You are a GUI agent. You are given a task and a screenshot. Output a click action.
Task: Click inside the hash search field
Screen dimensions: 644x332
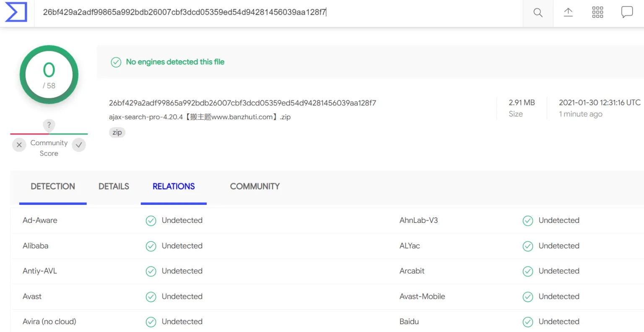pos(278,12)
